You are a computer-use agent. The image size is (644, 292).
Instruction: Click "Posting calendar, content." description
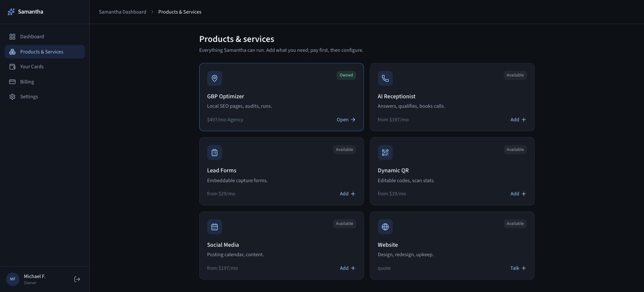coord(235,255)
